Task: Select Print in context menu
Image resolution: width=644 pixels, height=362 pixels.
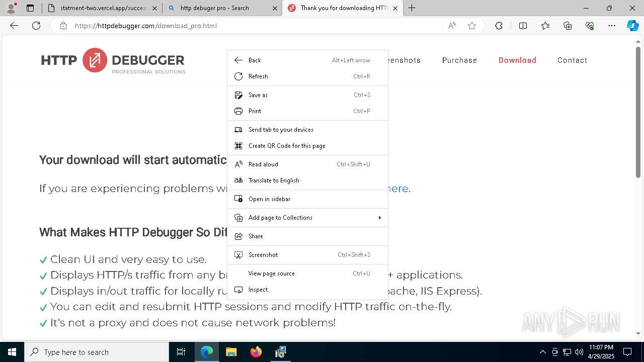Action: point(307,111)
